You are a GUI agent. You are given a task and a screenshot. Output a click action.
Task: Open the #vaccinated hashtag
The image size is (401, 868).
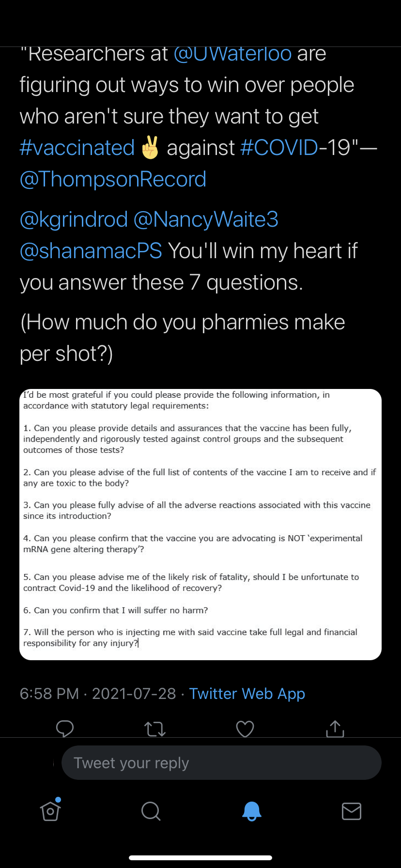pyautogui.click(x=77, y=148)
